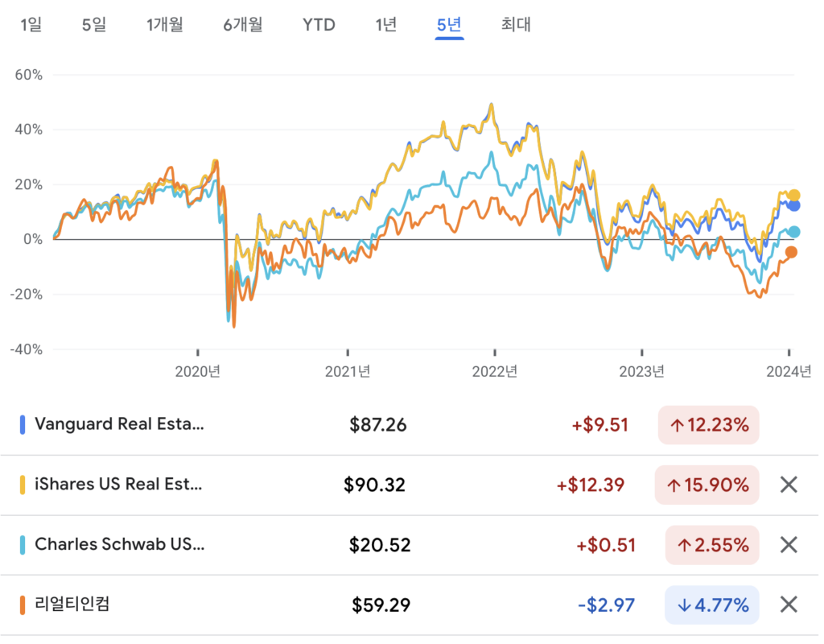
Task: Open iShares US Real Est... row
Action: (410, 485)
